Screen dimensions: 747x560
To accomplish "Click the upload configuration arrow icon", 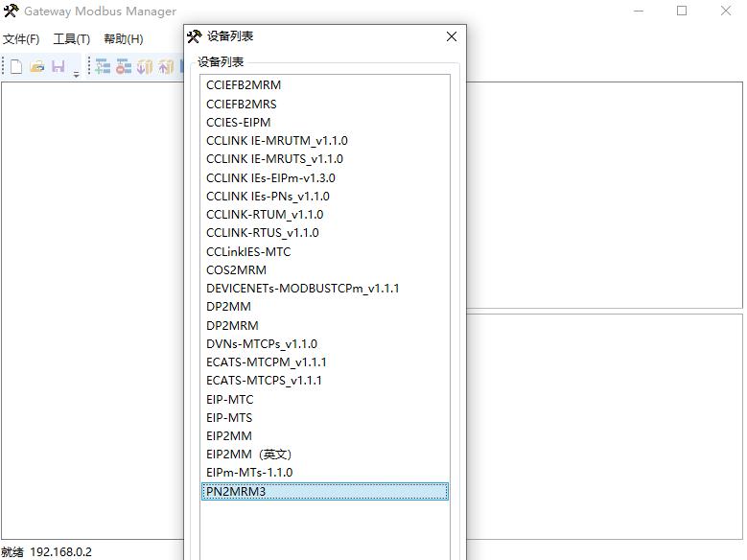I will pos(165,67).
